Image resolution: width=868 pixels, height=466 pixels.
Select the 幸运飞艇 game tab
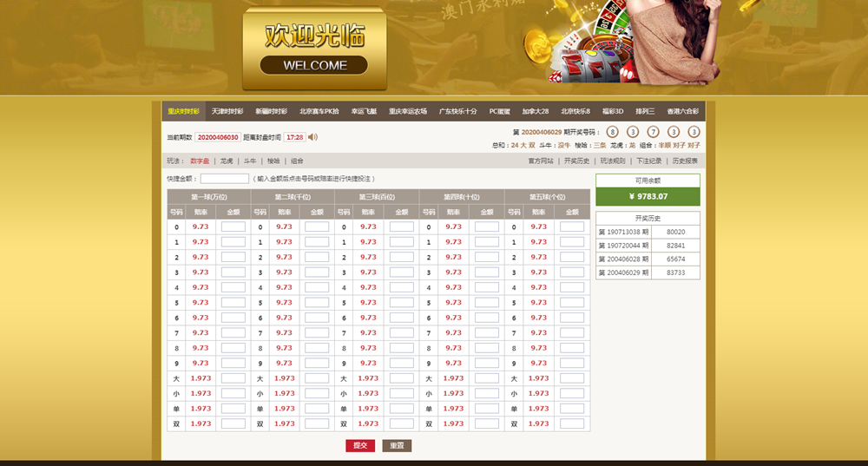point(365,111)
